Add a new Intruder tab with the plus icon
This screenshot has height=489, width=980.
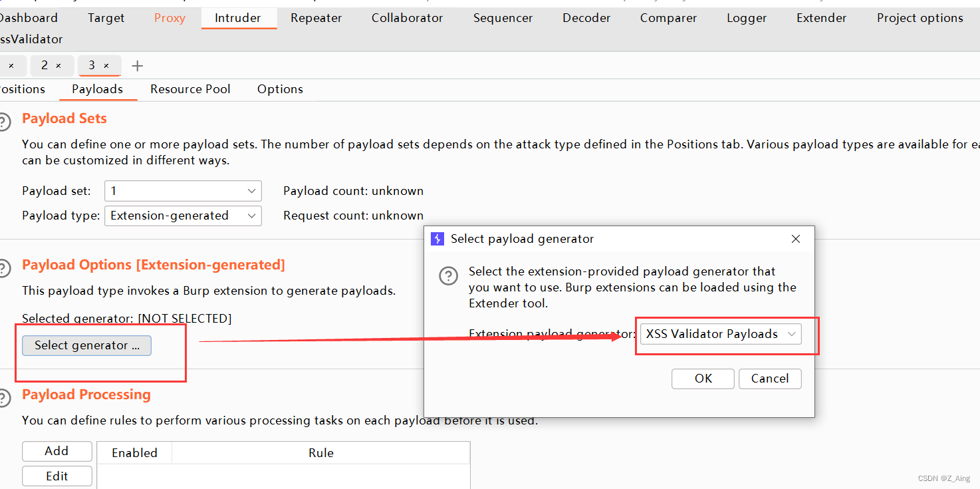137,66
